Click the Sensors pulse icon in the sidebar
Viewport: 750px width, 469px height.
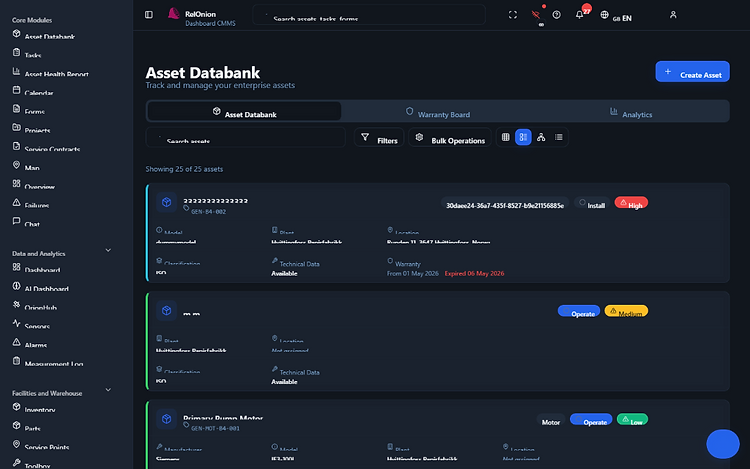[x=16, y=324]
